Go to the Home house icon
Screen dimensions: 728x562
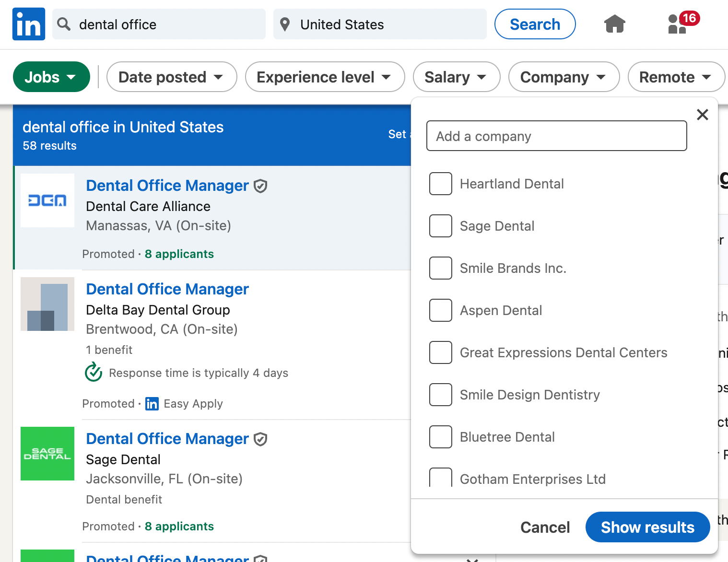(615, 24)
